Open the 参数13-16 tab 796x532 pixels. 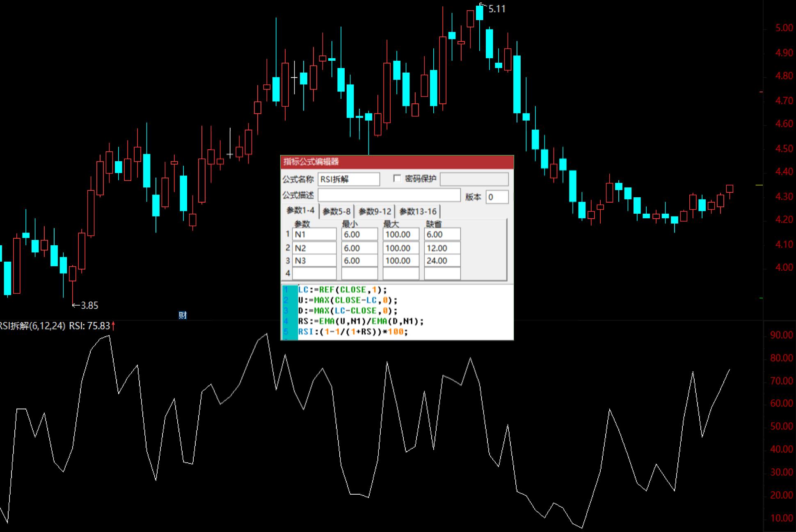click(x=418, y=212)
